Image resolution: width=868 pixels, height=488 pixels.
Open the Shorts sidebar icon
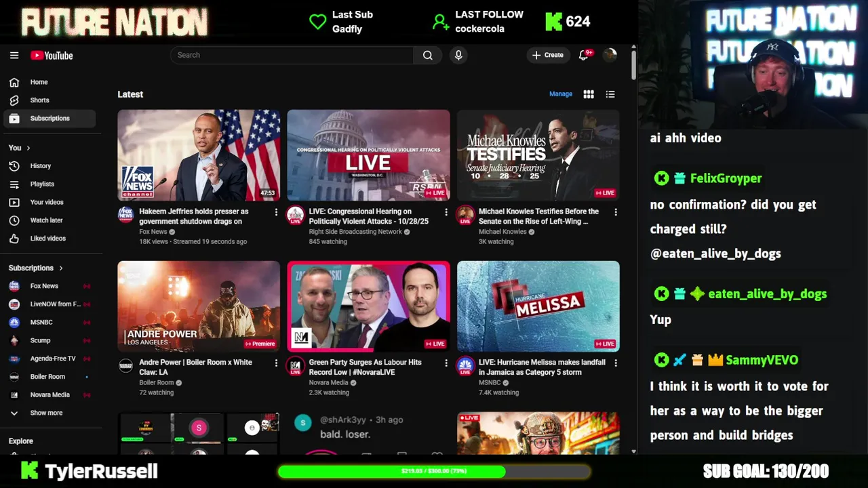(x=14, y=100)
